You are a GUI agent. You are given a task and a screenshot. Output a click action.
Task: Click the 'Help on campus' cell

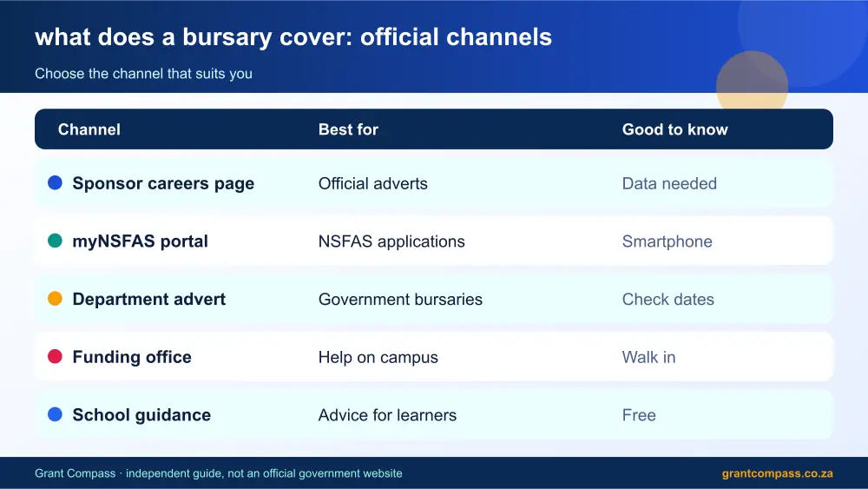(x=378, y=358)
